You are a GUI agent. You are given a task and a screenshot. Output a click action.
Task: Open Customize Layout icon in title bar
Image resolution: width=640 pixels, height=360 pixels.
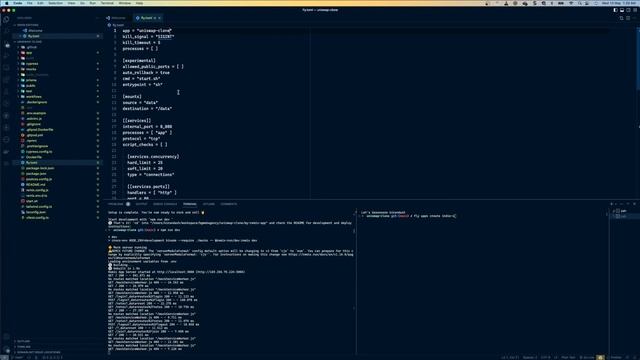click(x=635, y=10)
